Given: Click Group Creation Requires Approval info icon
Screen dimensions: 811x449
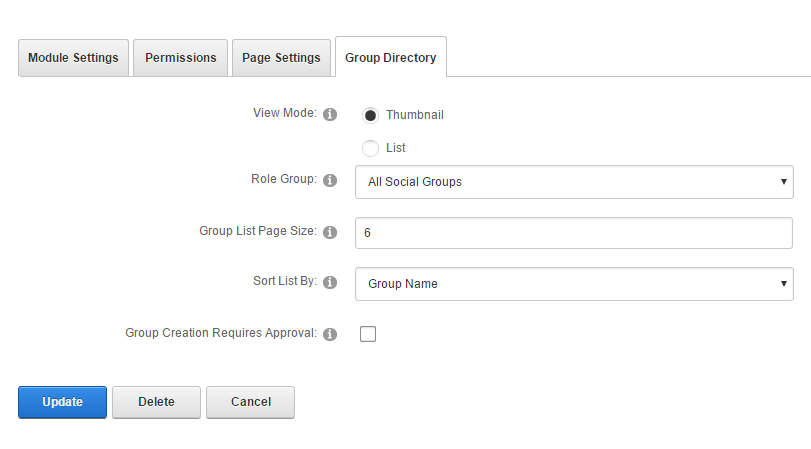Looking at the screenshot, I should (330, 334).
